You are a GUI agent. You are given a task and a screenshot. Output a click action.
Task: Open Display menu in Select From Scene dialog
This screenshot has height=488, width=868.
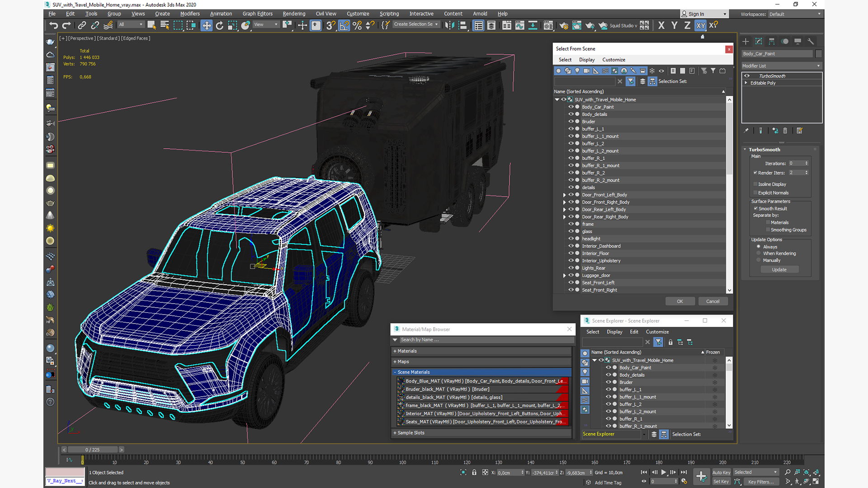tap(587, 60)
